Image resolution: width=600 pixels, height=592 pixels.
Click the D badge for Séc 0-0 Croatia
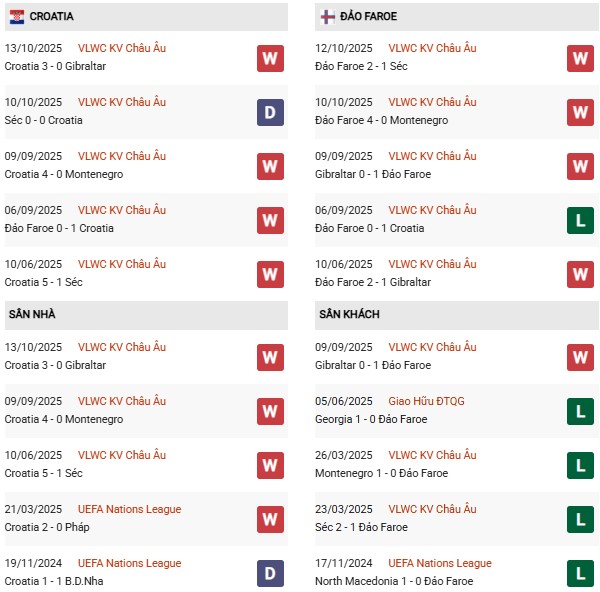click(x=269, y=112)
